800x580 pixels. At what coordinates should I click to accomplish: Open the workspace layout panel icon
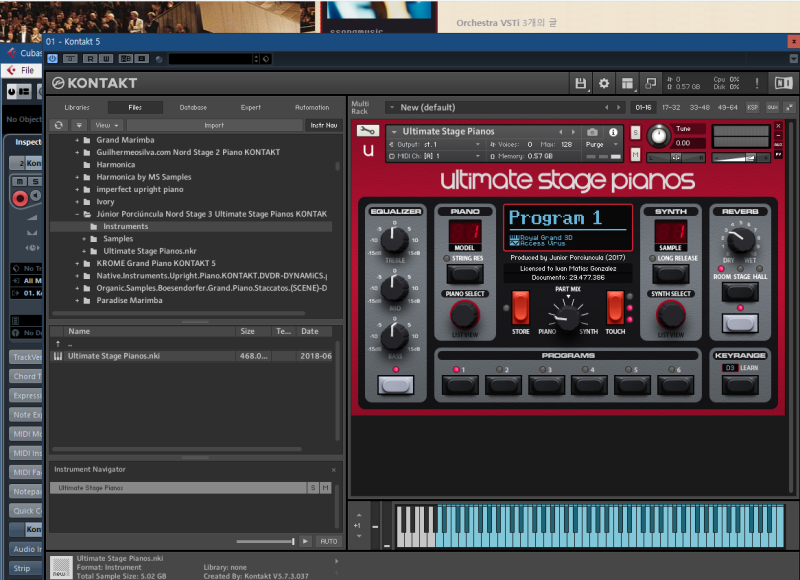(627, 83)
